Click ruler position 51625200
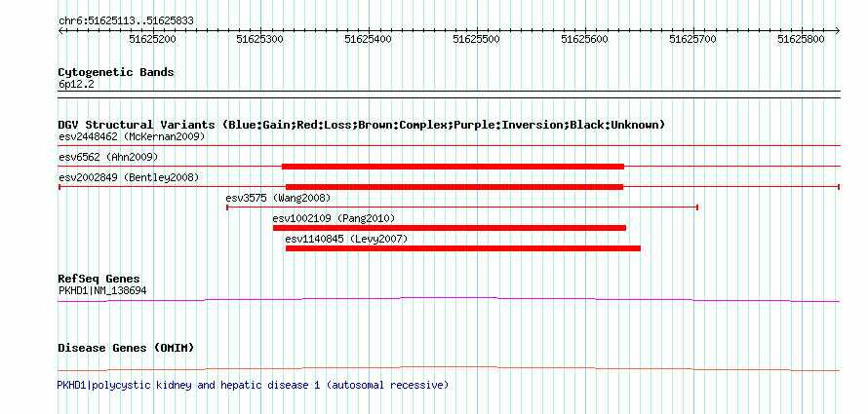868x414 pixels. (x=152, y=39)
